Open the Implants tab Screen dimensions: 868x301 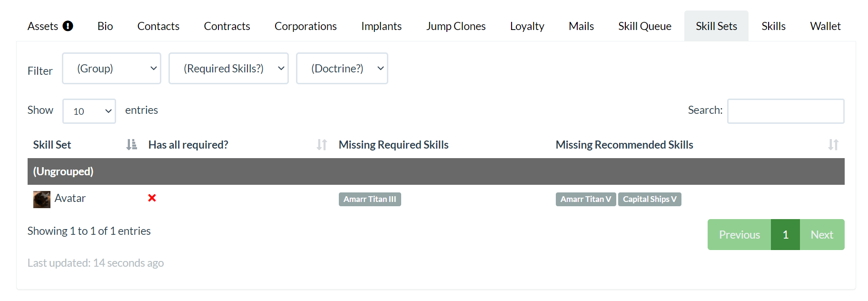381,26
